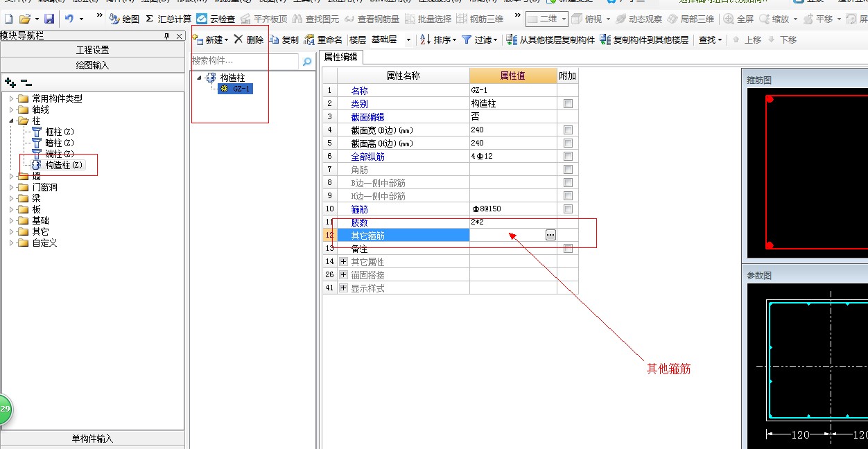Toggle 附加 checkbox for 截面宽 row
The image size is (868, 449).
(x=568, y=130)
